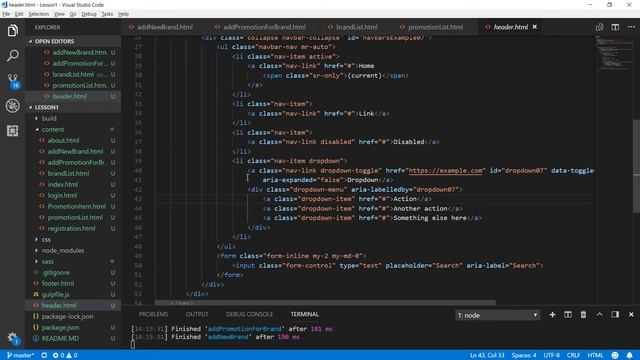Click the master branch indicator
This screenshot has height=360, width=640.
pos(20,355)
